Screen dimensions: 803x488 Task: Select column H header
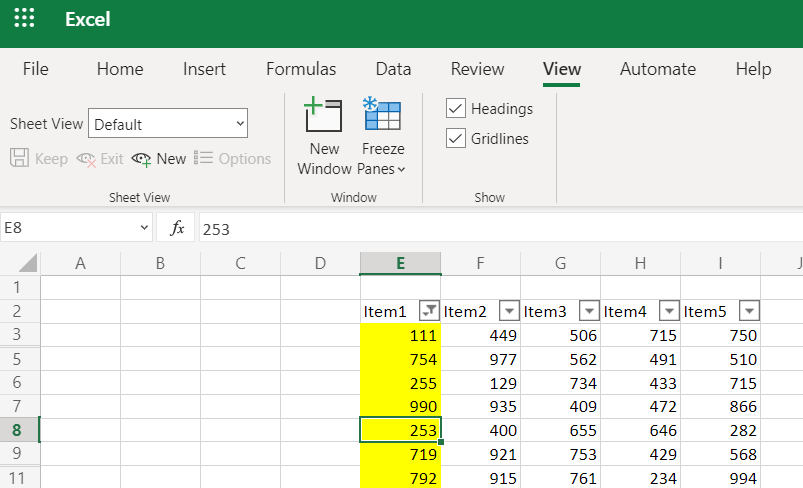tap(640, 263)
